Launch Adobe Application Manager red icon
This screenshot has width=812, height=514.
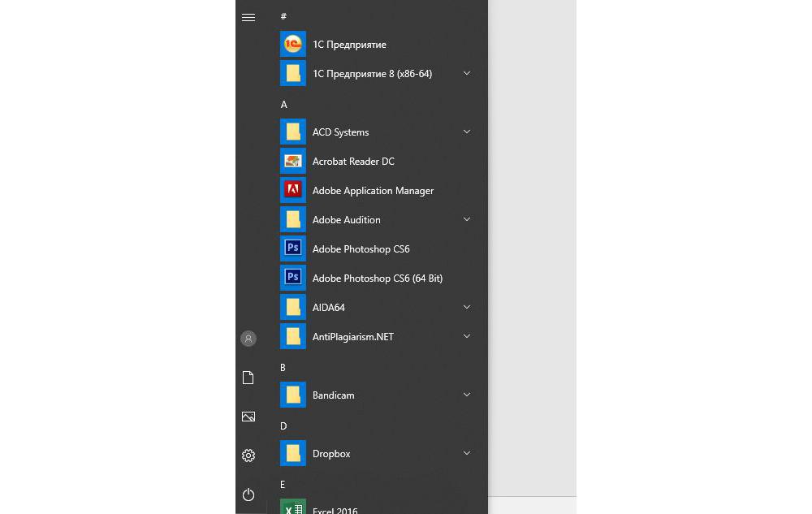(x=293, y=191)
